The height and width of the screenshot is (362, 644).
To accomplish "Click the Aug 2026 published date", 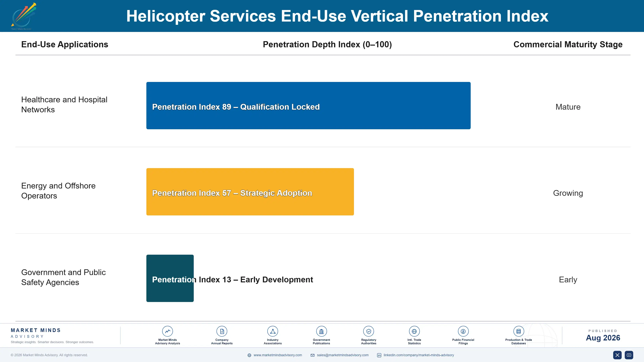I will (603, 338).
